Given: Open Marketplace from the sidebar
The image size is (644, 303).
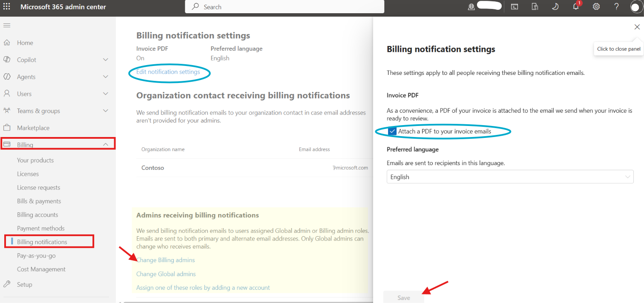Looking at the screenshot, I should coord(33,128).
